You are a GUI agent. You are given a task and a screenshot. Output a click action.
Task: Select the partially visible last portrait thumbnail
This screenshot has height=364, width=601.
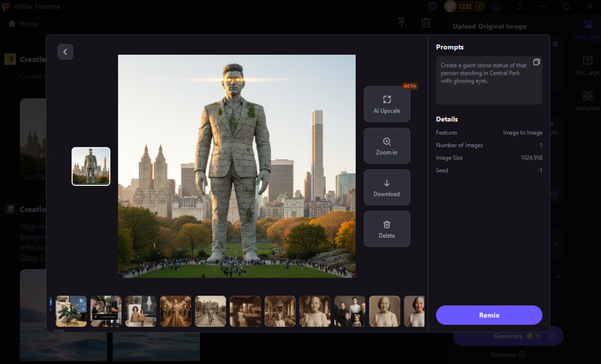click(414, 311)
